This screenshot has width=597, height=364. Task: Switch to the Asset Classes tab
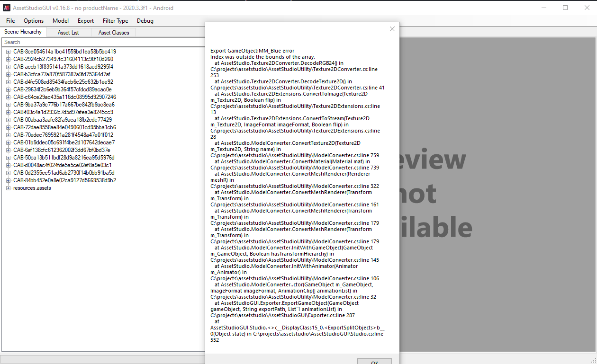[113, 32]
